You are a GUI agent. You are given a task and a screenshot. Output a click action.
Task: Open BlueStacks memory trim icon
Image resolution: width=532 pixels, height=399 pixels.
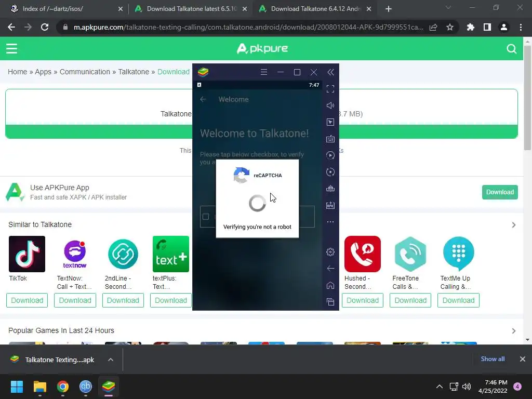pyautogui.click(x=330, y=189)
